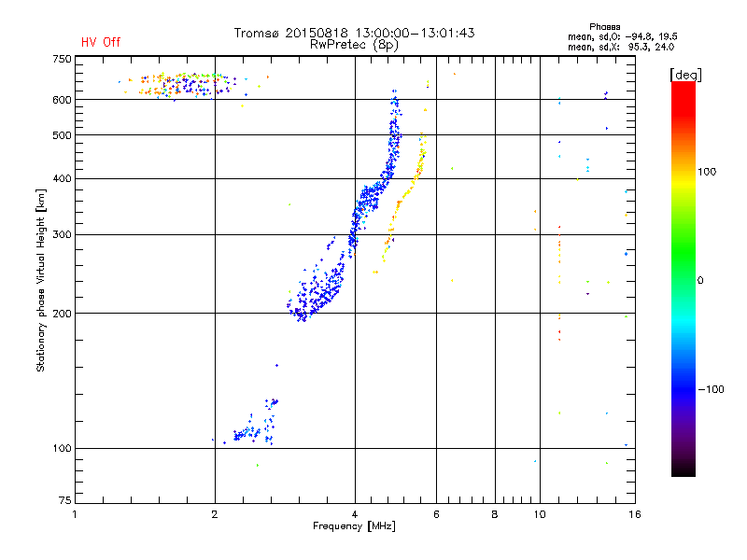Click y-axis tick label 75
Viewport: 747px width, 560px height.
coord(65,500)
